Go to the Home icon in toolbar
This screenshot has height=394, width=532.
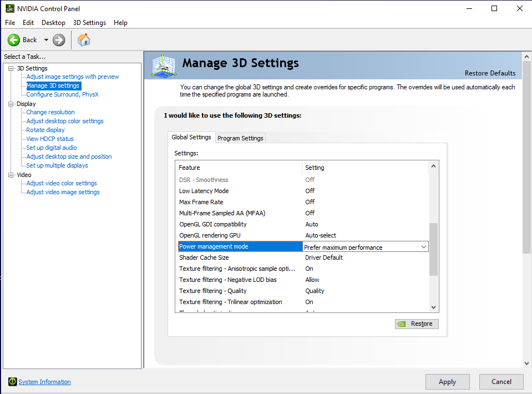[83, 40]
